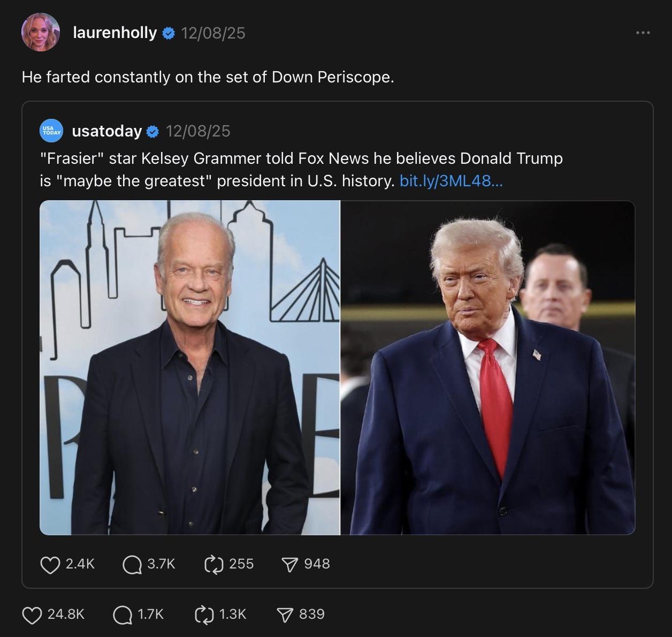Like the laurenholly post with heart icon
Screen dimensions: 672x637
(32, 615)
